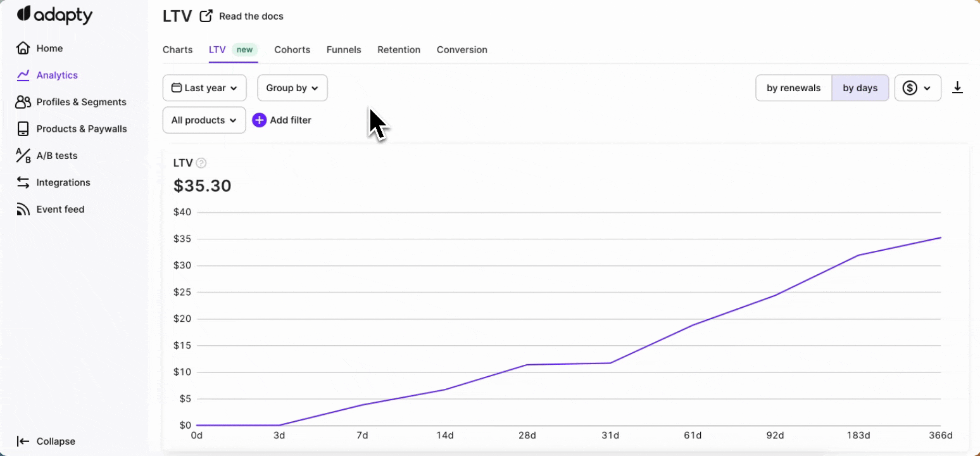Viewport: 980px width, 456px height.
Task: Open the All products dropdown
Action: pos(204,120)
